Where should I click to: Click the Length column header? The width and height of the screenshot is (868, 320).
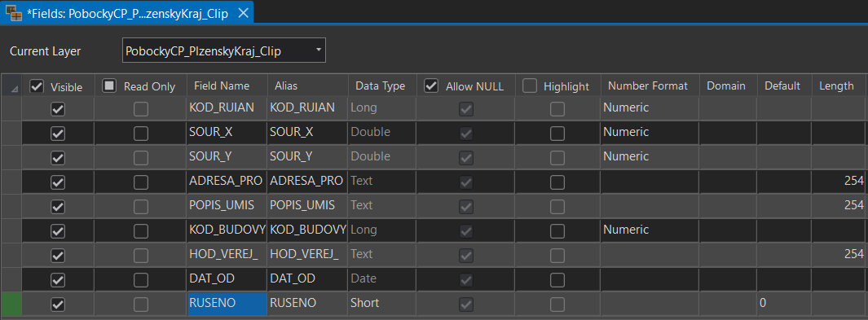tap(839, 85)
